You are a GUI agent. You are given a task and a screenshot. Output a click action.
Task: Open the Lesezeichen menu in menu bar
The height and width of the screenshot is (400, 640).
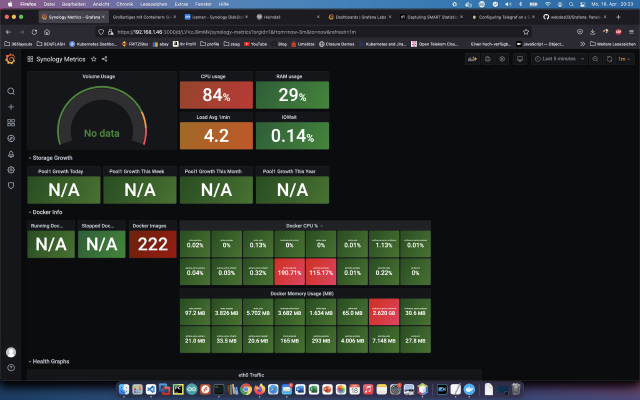click(x=153, y=4)
